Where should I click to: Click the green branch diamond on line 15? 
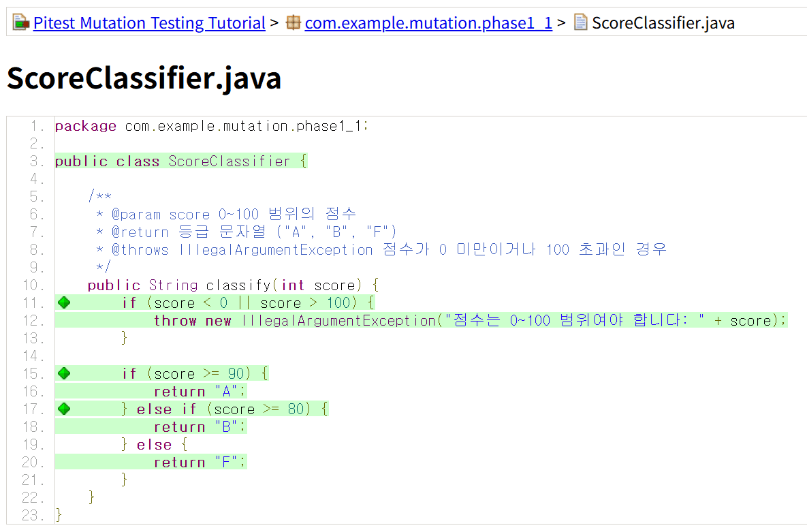(x=64, y=373)
